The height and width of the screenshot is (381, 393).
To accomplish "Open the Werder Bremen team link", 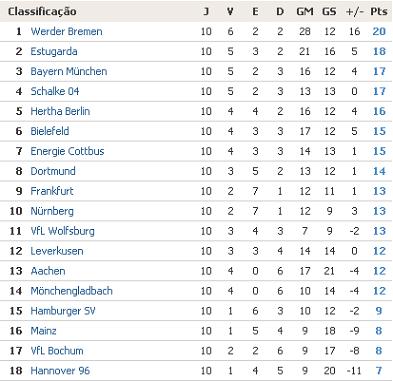I will (x=66, y=31).
